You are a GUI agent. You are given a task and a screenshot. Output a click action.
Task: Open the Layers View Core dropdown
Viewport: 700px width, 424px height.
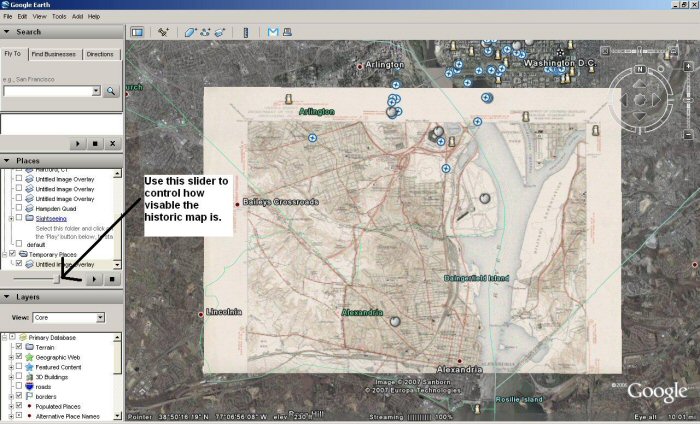pos(100,317)
